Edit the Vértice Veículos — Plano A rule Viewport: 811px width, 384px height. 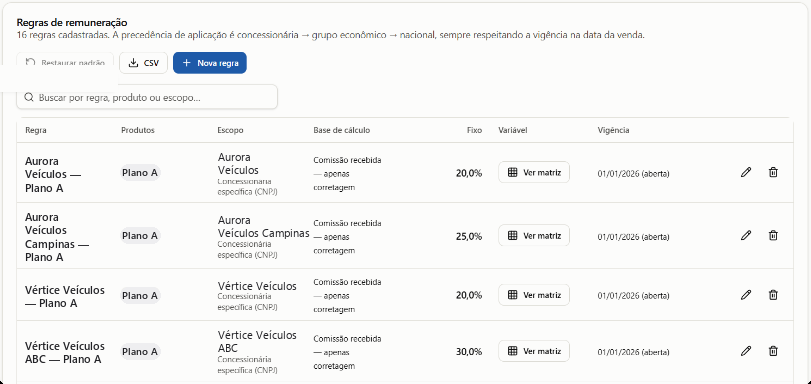point(745,295)
